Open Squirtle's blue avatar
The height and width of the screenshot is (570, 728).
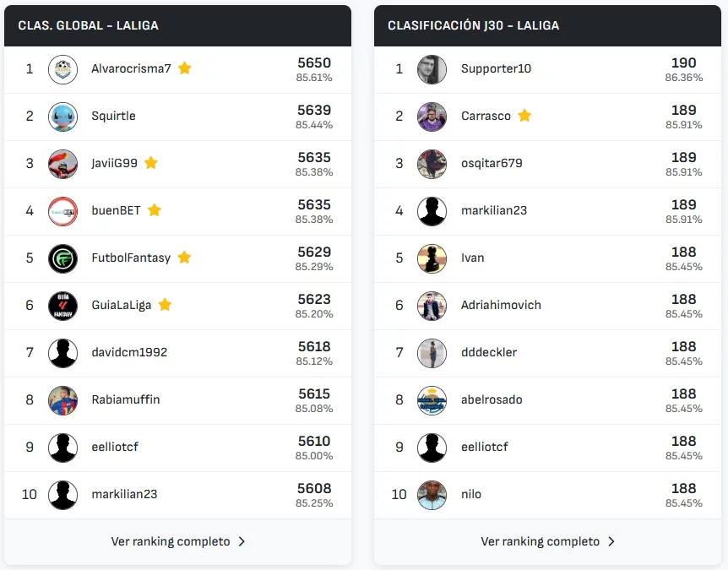(63, 117)
